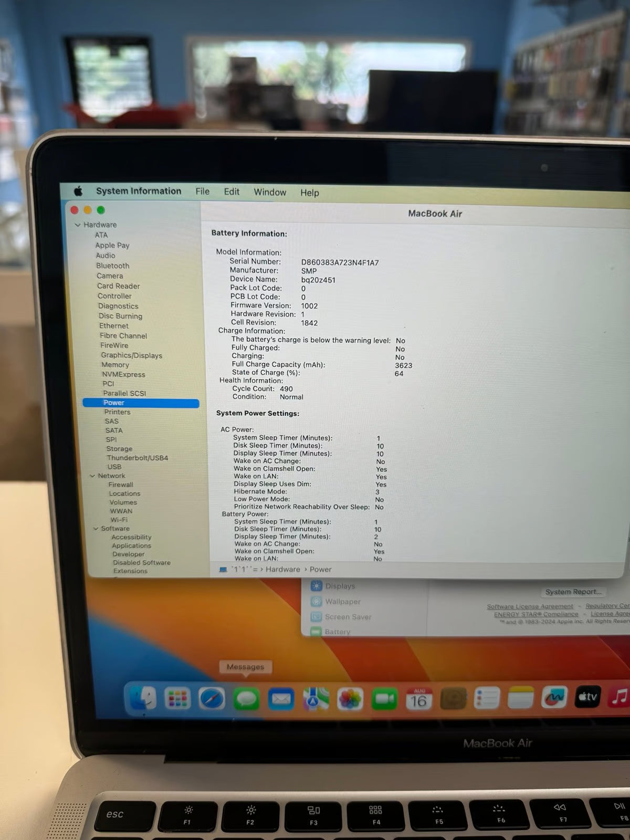This screenshot has width=630, height=840.
Task: Open Screen Saver icon in Settings
Action: tap(316, 617)
